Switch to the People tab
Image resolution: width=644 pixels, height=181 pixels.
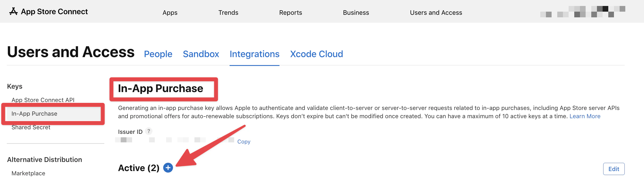pos(158,54)
